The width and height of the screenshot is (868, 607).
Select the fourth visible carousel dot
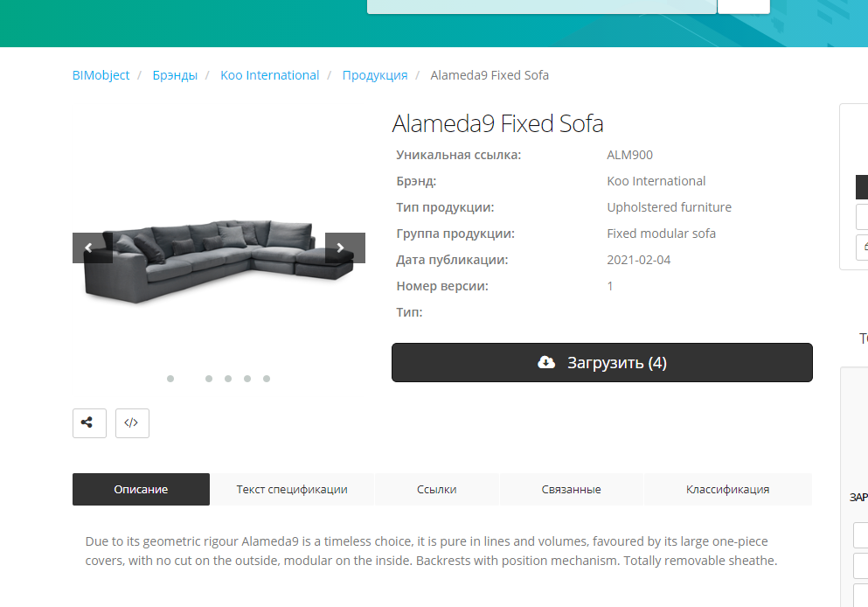click(247, 379)
